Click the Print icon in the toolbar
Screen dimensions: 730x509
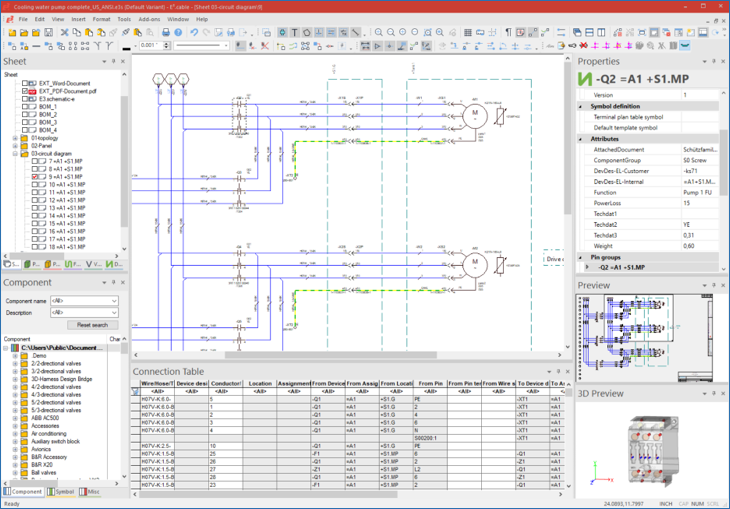coord(165,32)
